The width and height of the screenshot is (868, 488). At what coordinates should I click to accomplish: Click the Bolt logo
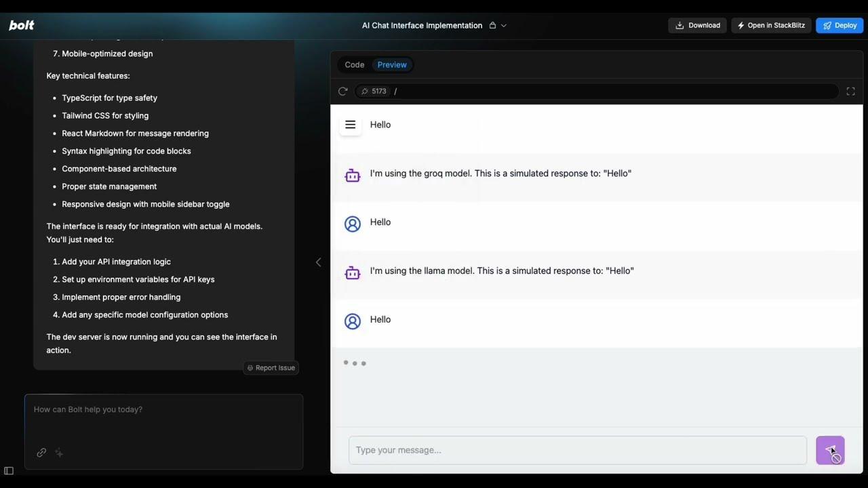(22, 25)
